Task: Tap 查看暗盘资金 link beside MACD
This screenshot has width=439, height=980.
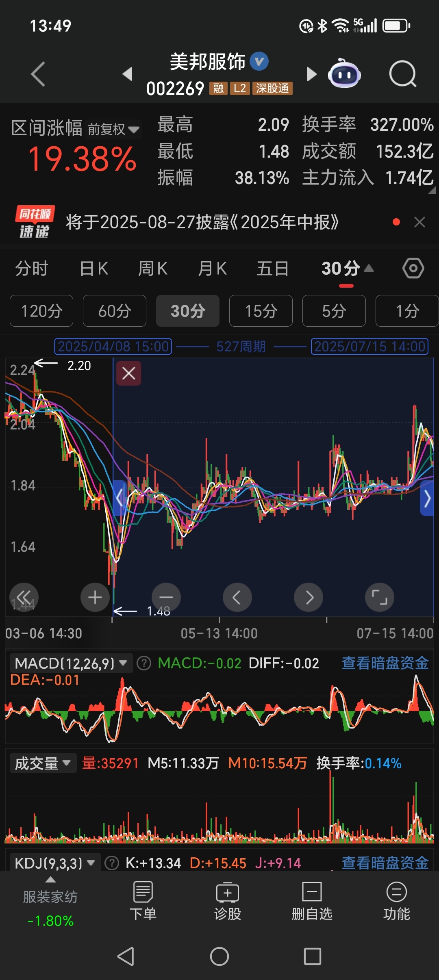Action: pyautogui.click(x=385, y=663)
